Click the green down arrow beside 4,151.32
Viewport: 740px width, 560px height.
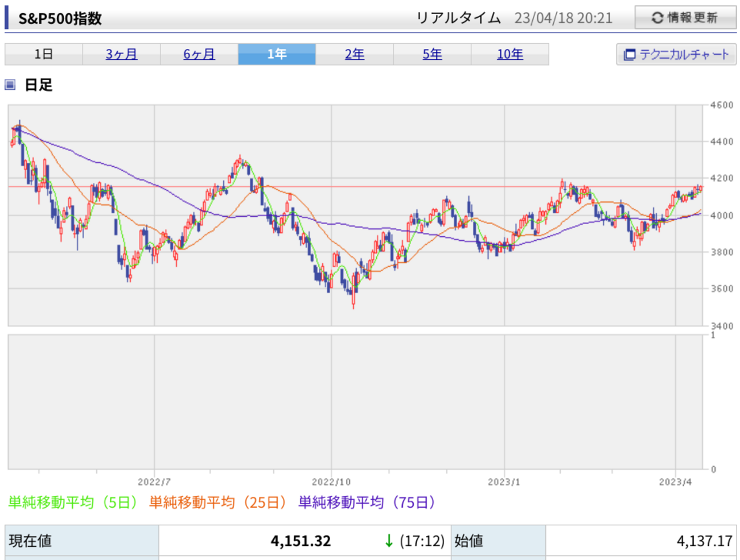pos(389,541)
